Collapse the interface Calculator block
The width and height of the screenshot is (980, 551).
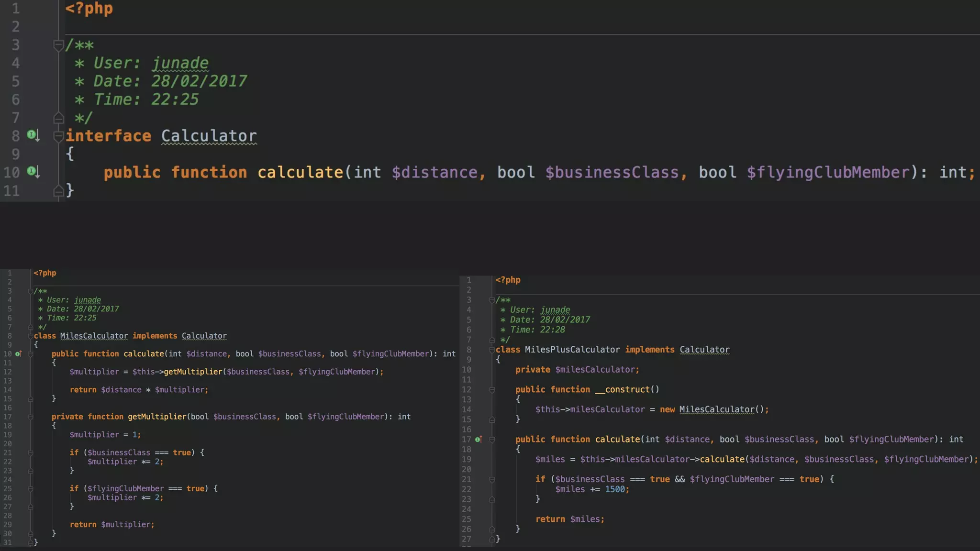[58, 136]
